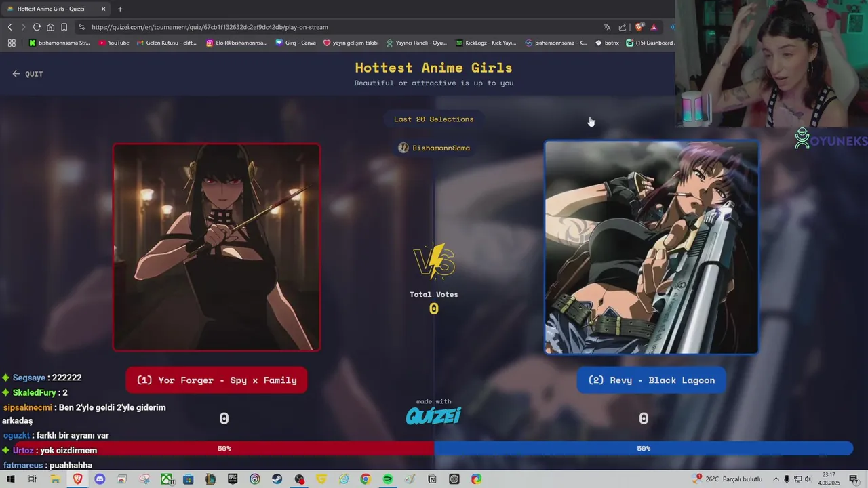Open the clock showing 23:17
The height and width of the screenshot is (488, 868).
click(x=829, y=479)
